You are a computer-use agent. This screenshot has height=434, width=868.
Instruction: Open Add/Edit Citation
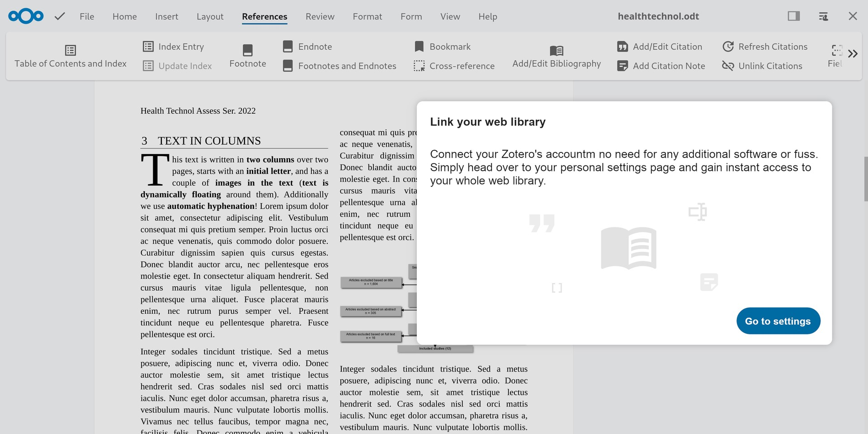tap(660, 47)
